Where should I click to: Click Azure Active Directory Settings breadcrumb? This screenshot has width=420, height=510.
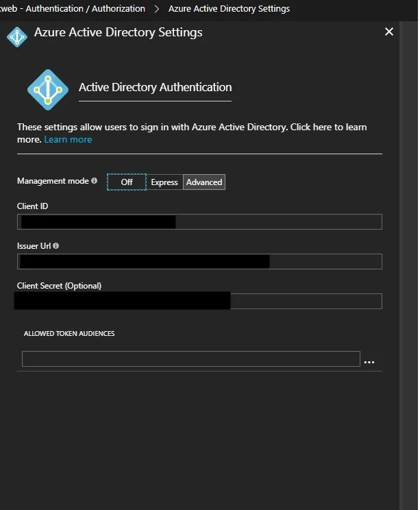[x=229, y=8]
